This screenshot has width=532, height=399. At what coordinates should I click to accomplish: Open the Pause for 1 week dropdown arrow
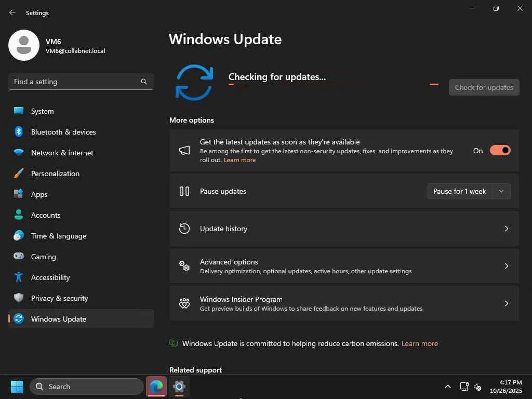(501, 191)
